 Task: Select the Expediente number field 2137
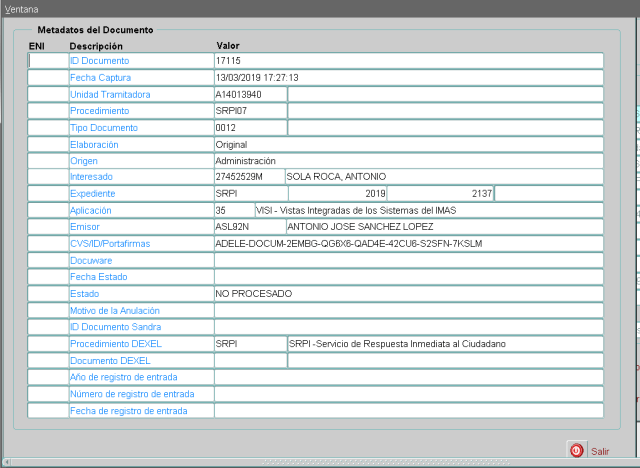click(x=440, y=193)
